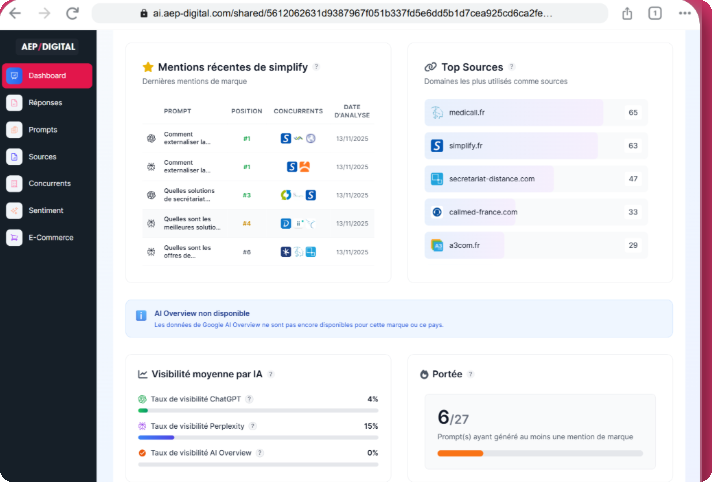712x482 pixels.
Task: Click the help icon beside Portée
Action: click(470, 374)
